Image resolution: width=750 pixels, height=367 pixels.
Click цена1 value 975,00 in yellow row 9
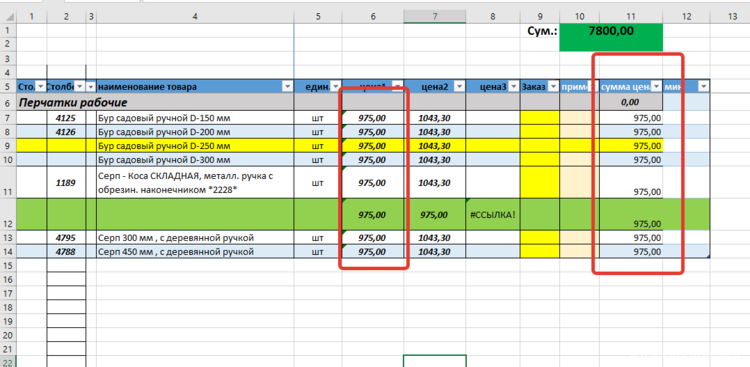coord(373,145)
